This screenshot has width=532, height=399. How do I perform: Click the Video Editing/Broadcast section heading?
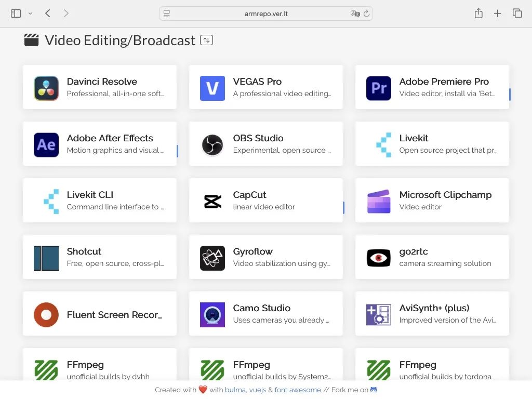click(x=120, y=40)
